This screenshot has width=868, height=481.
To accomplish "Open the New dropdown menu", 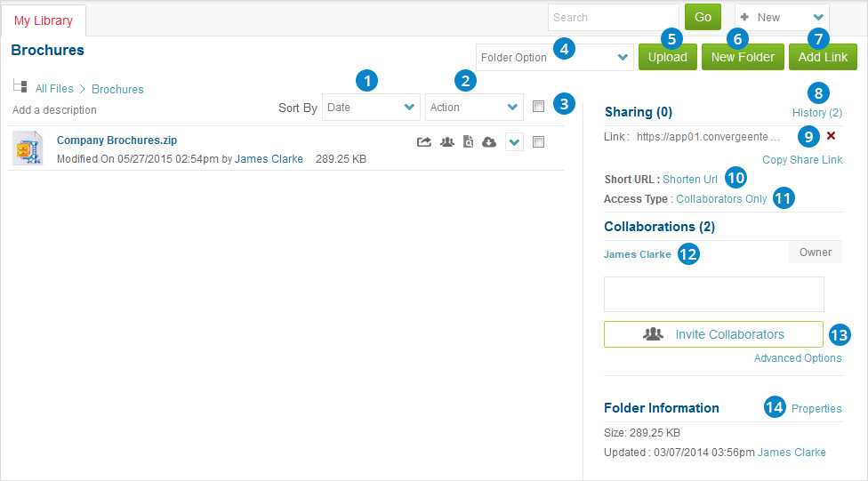I will [x=782, y=18].
